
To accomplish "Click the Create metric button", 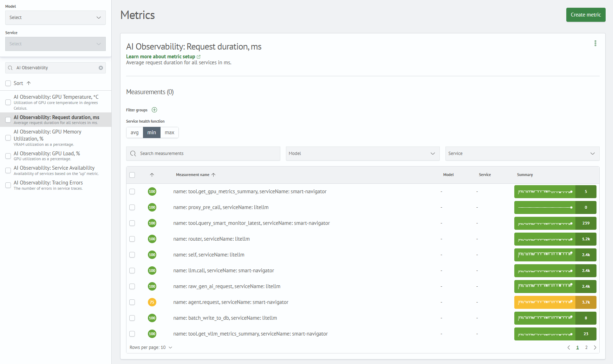I will point(586,15).
